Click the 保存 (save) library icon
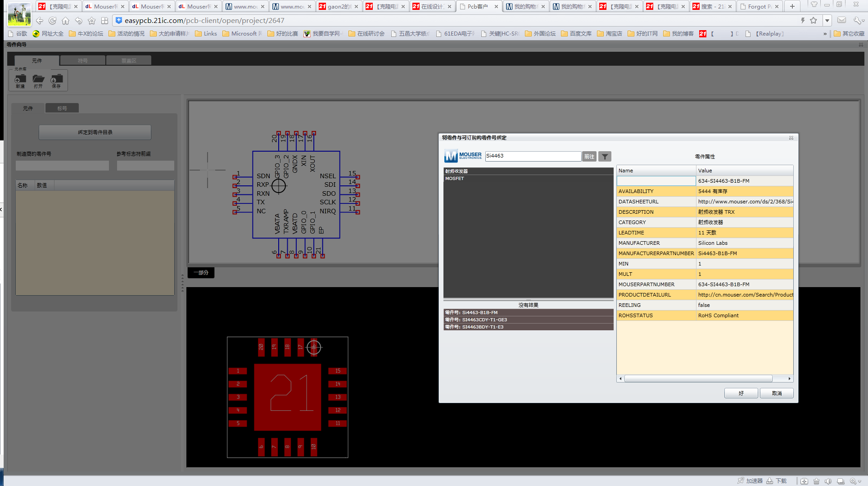 (56, 81)
